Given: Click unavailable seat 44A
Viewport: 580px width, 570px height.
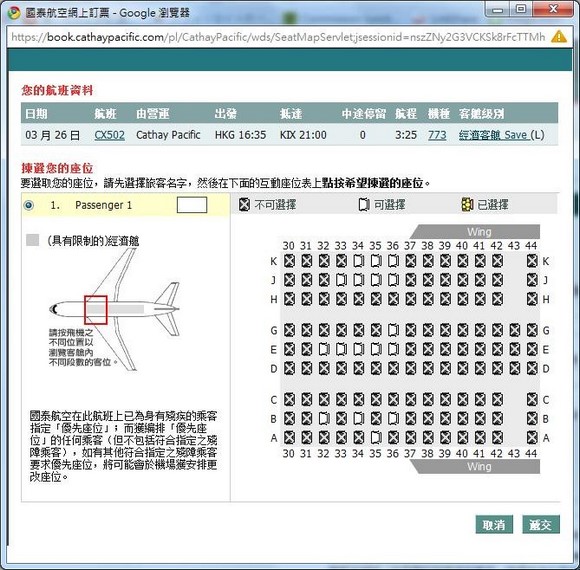Looking at the screenshot, I should coord(532,437).
